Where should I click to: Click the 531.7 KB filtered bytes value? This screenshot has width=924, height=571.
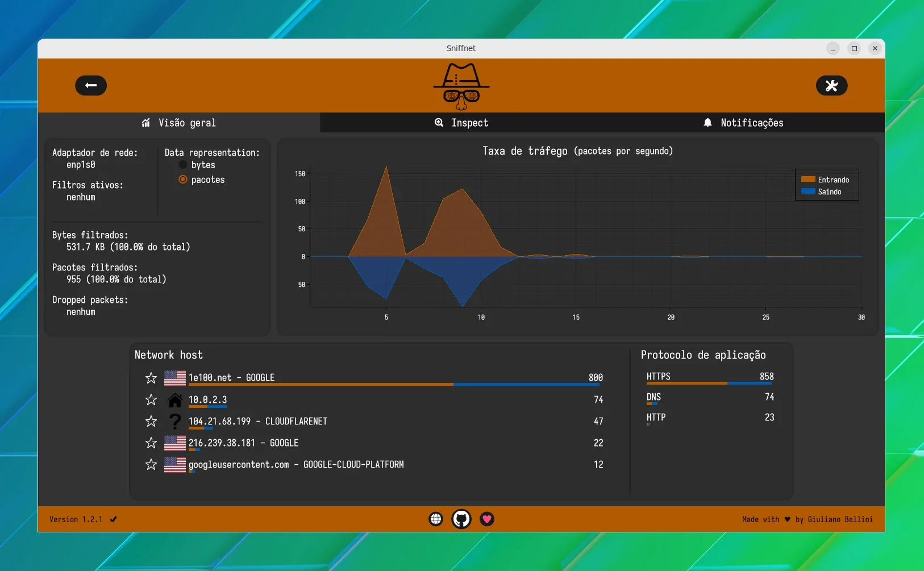[x=128, y=247]
